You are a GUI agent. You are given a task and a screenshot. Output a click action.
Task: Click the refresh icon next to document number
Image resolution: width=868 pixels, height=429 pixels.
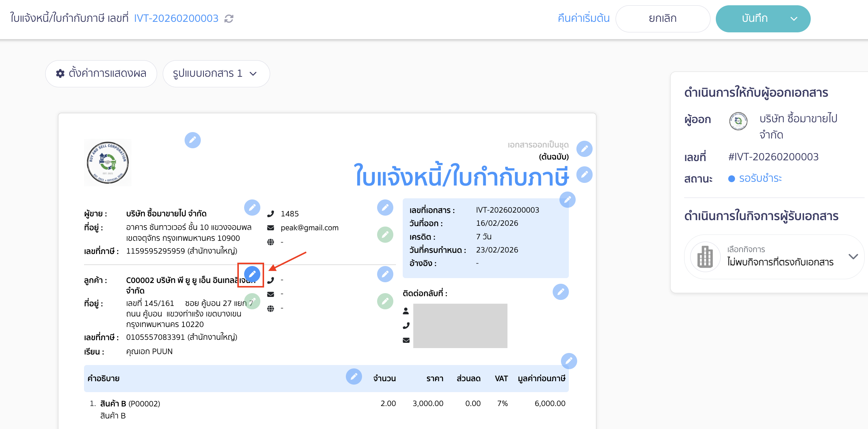[229, 18]
